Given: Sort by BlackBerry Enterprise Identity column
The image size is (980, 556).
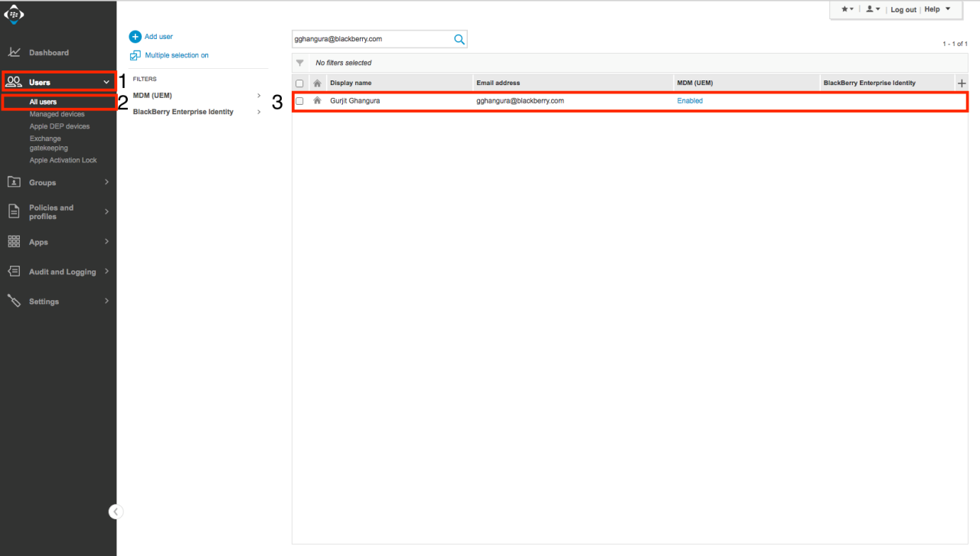Looking at the screenshot, I should pos(870,83).
